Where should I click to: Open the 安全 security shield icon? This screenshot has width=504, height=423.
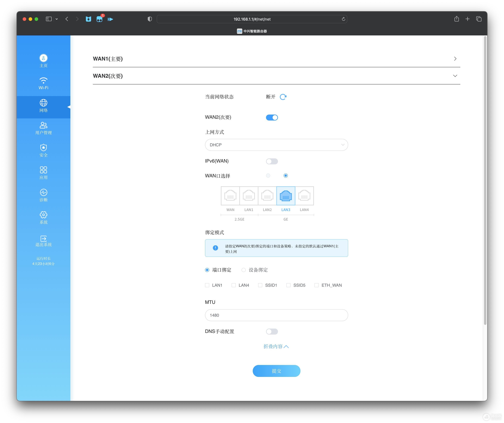(43, 147)
